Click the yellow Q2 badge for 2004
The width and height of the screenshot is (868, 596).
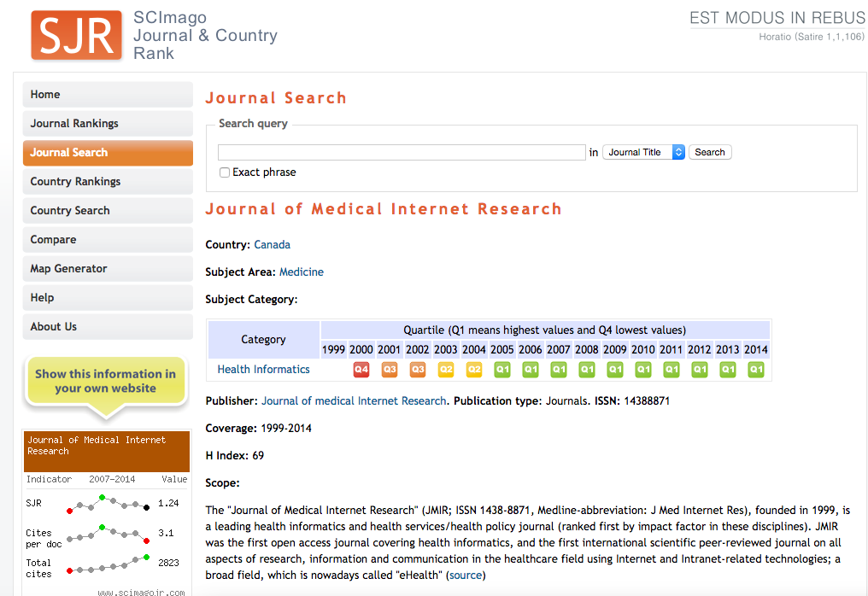[474, 370]
